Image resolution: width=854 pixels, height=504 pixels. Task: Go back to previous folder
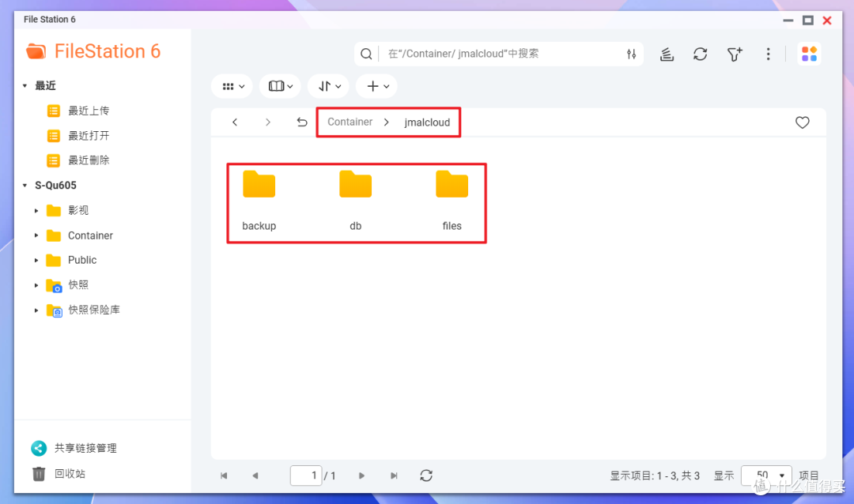pos(235,122)
